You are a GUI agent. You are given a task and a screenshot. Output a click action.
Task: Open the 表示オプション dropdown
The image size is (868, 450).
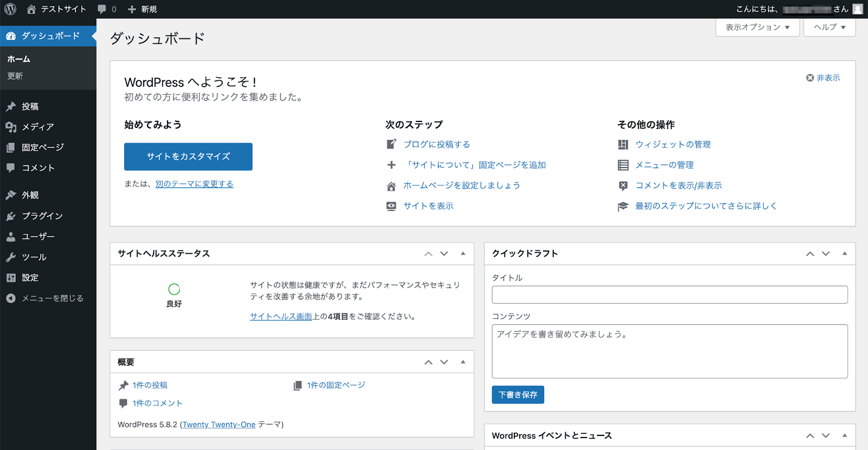[757, 27]
